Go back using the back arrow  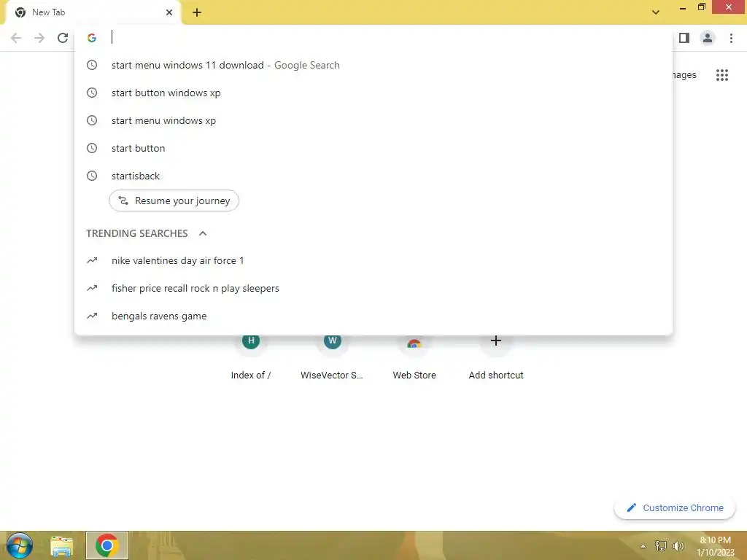click(x=16, y=38)
